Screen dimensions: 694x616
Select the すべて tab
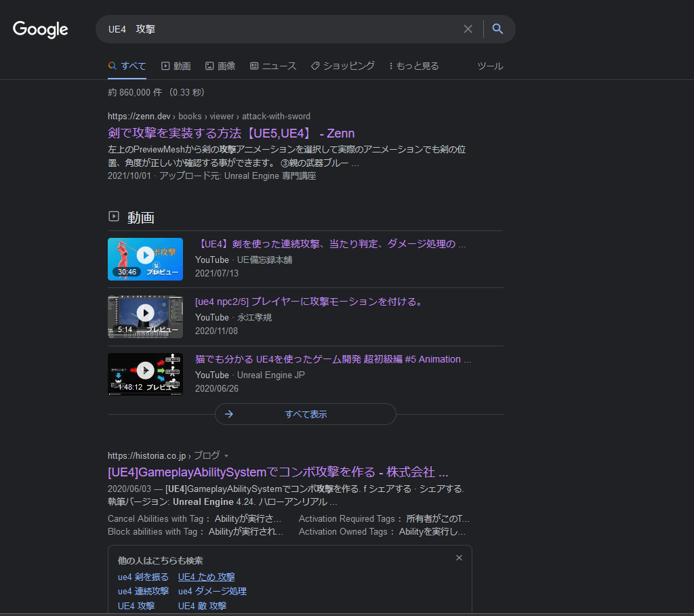pos(127,66)
